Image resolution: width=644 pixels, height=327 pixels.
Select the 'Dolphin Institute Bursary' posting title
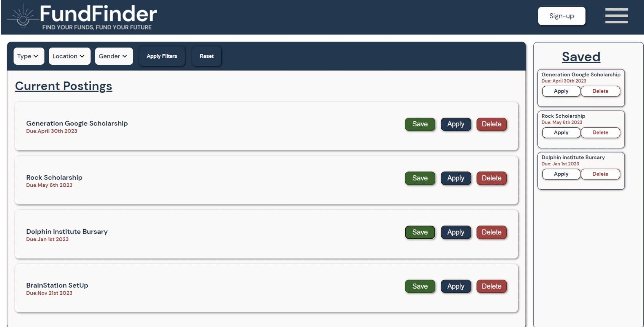67,231
